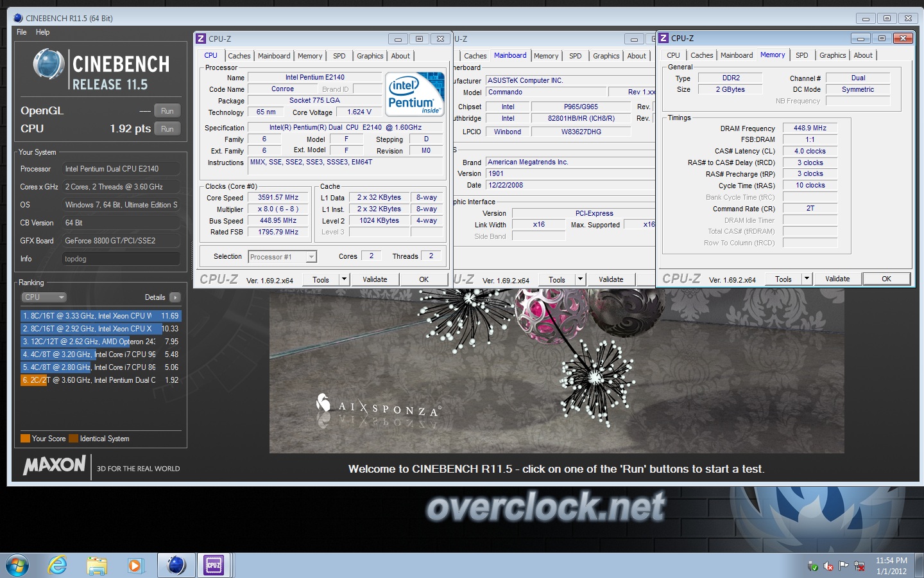
Task: Select Mainboard tab in CPU-Z CPU-tab window
Action: [274, 56]
